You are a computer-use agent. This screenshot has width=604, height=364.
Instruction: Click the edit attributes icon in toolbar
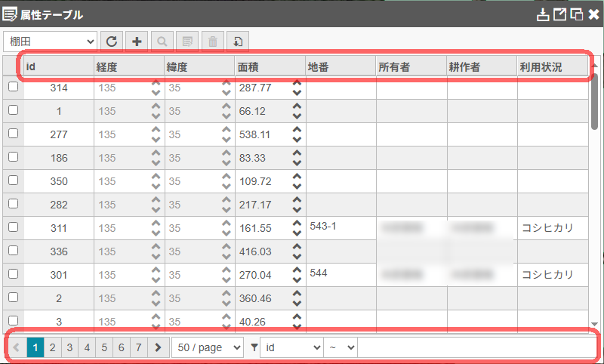[187, 42]
